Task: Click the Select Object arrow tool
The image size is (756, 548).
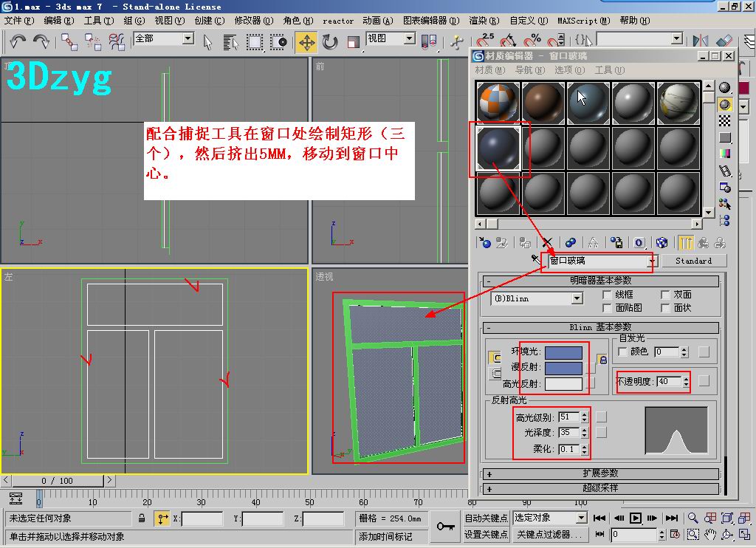Action: 207,42
